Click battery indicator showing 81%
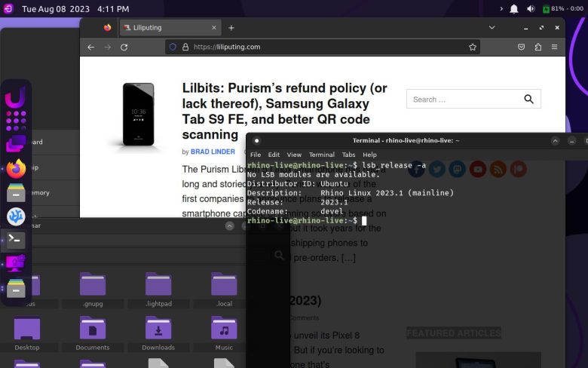The image size is (588, 368). point(563,8)
